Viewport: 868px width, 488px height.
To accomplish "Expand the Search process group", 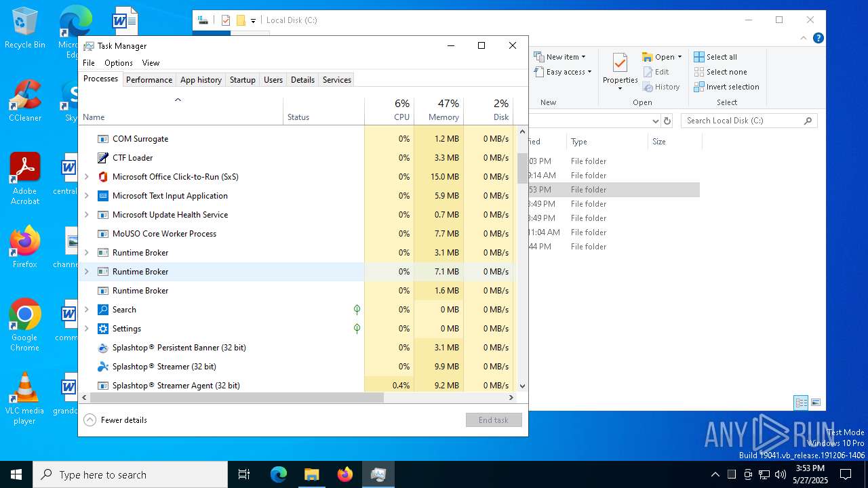I will click(x=86, y=310).
